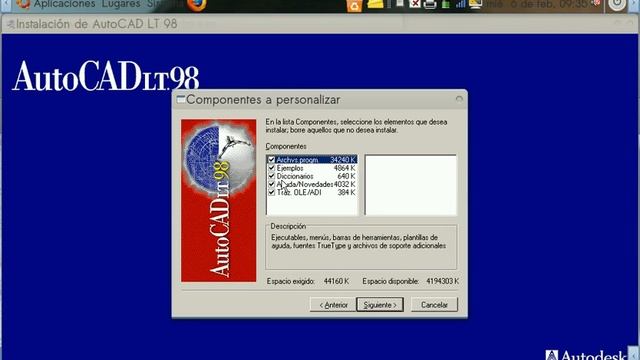This screenshot has height=360, width=640.
Task: Click the 4864 K size value
Action: click(x=344, y=168)
